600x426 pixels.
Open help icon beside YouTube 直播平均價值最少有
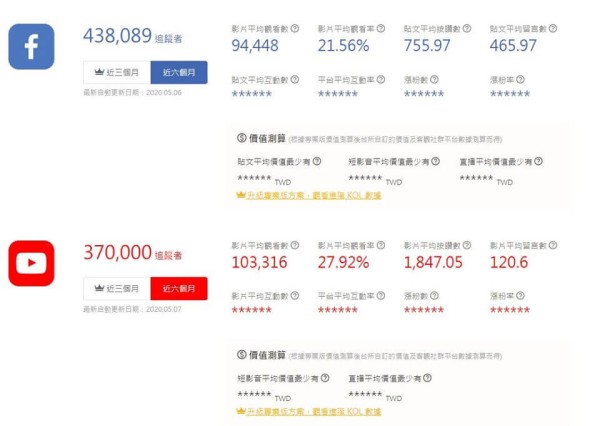point(427,378)
